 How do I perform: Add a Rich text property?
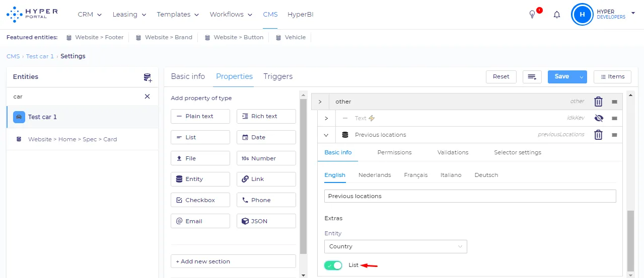pos(266,116)
